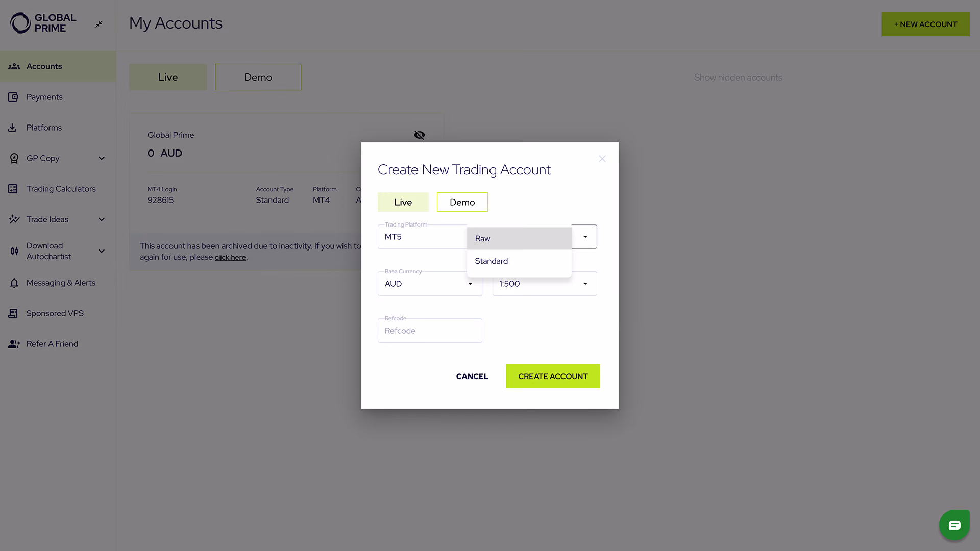Switch to the Demo accounts tab on page
980x551 pixels.
click(x=258, y=77)
